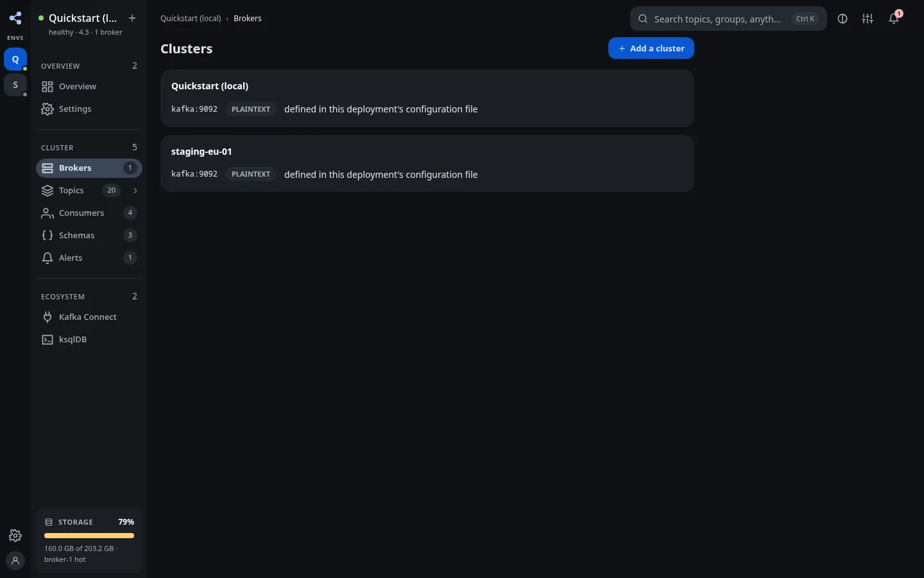Image resolution: width=924 pixels, height=578 pixels.
Task: Click Quickstart (local) breadcrumb link
Action: pos(191,19)
